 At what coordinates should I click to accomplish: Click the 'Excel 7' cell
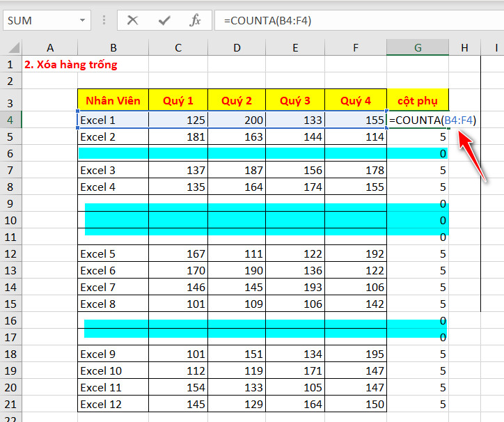pos(113,287)
